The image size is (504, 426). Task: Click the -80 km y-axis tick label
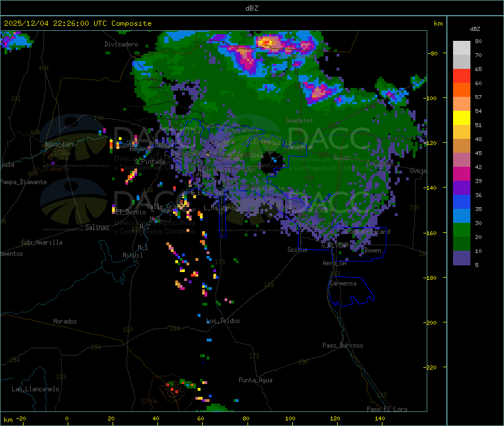click(433, 53)
